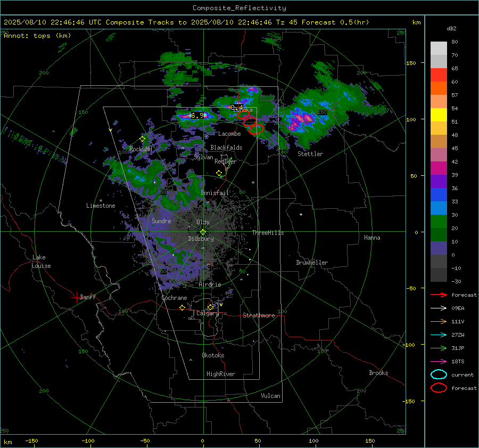Select the blue 33-36 dBZ color band

tap(439, 195)
